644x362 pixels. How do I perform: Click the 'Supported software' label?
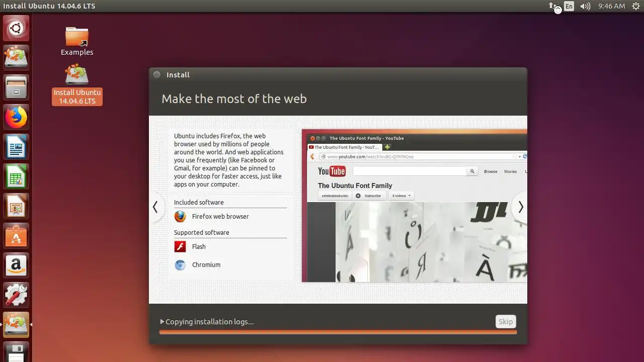[x=202, y=233]
